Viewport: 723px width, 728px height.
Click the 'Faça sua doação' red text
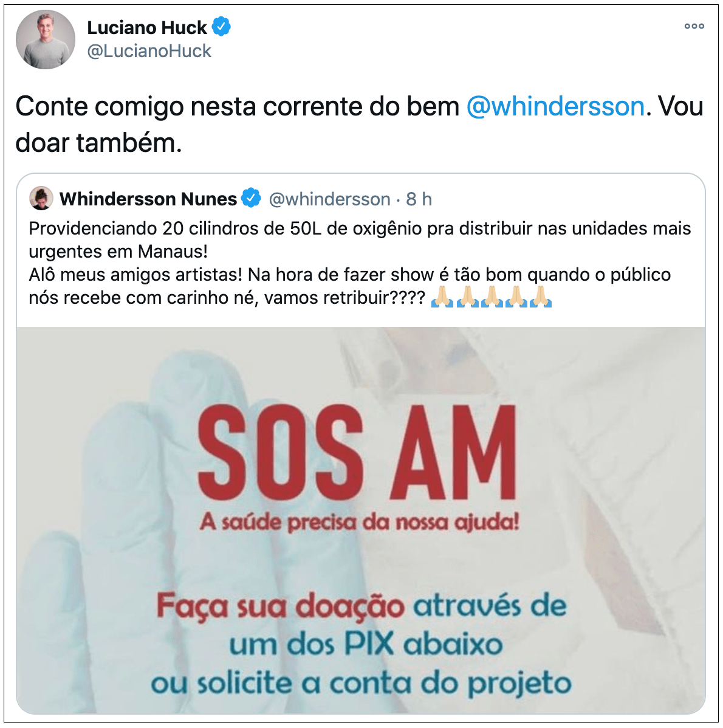(280, 606)
